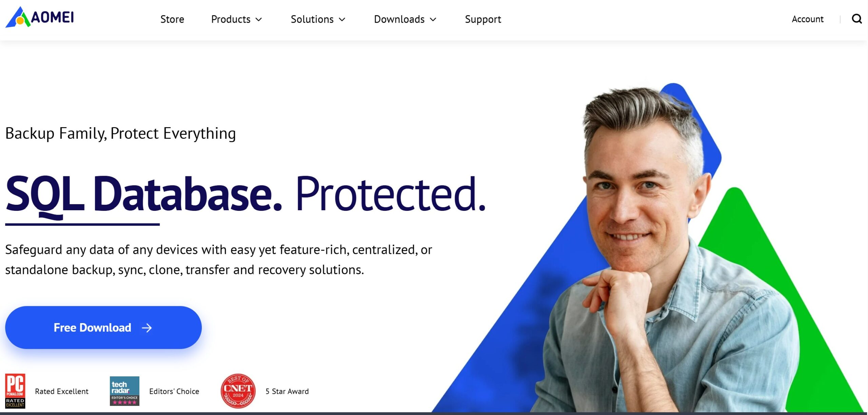
Task: Click the PCMag Rated Excellent badge
Action: (x=15, y=391)
